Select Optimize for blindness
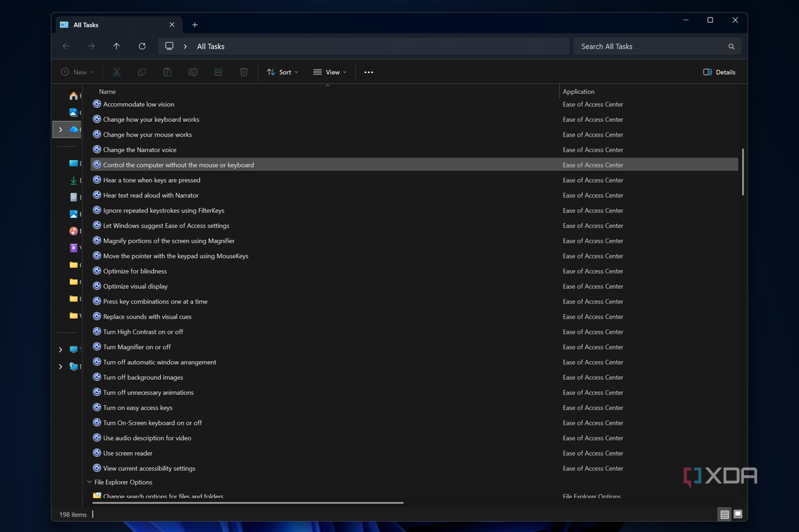Image resolution: width=799 pixels, height=532 pixels. 135,271
